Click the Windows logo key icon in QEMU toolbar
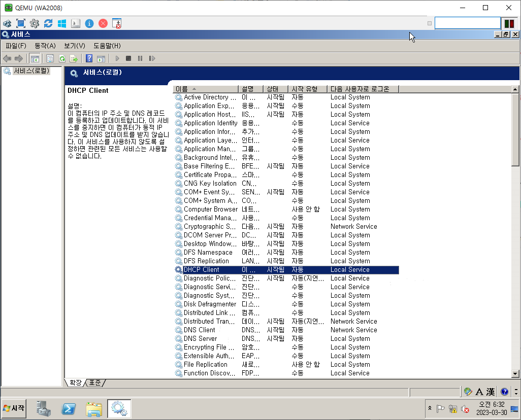The width and height of the screenshot is (521, 420). (62, 23)
